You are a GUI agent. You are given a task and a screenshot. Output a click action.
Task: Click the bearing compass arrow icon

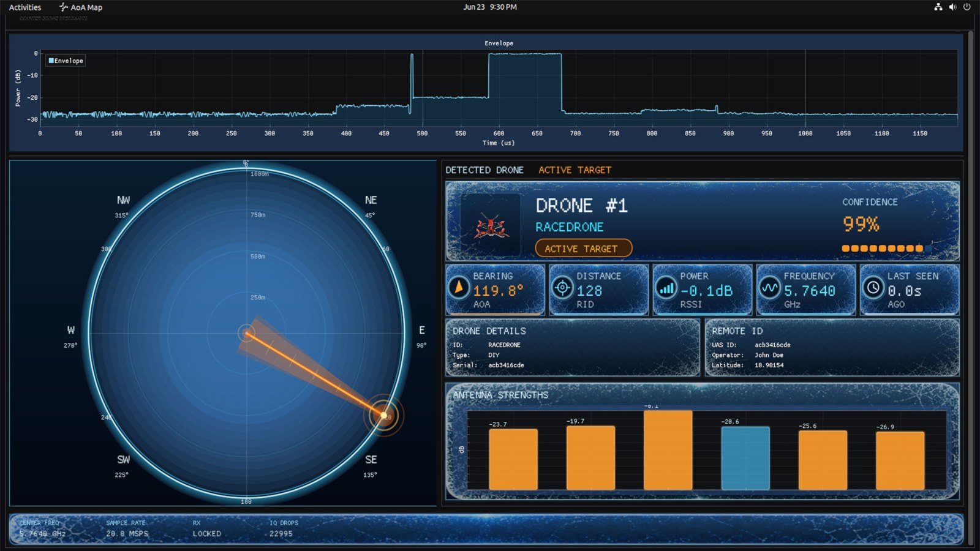pyautogui.click(x=459, y=287)
